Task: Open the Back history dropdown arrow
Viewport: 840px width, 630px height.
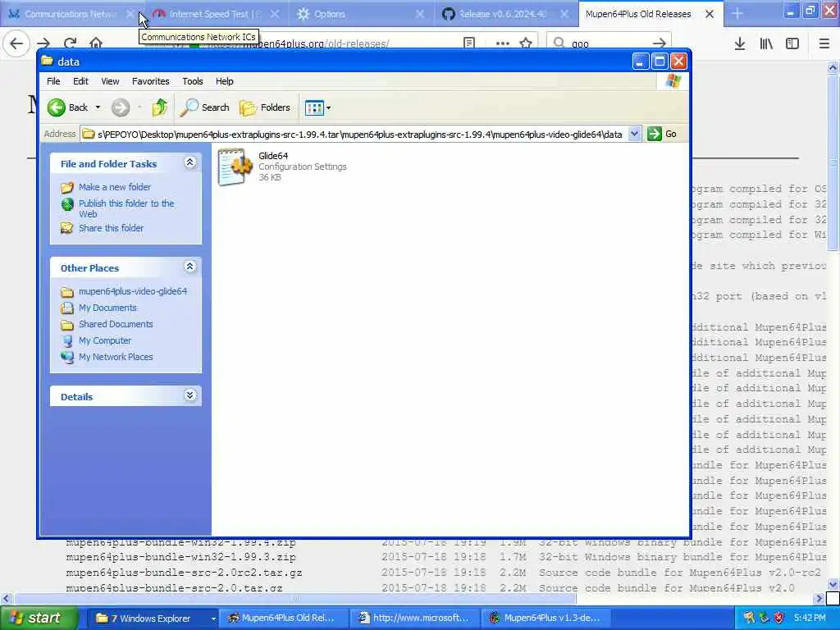Action: pos(98,107)
